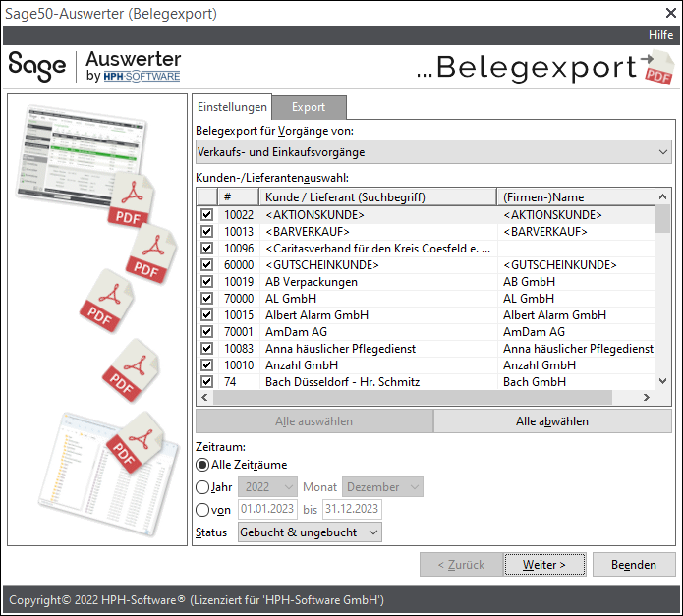Uncheck customer 10013 BARVERKAUF
Image resolution: width=683 pixels, height=616 pixels.
pyautogui.click(x=206, y=231)
